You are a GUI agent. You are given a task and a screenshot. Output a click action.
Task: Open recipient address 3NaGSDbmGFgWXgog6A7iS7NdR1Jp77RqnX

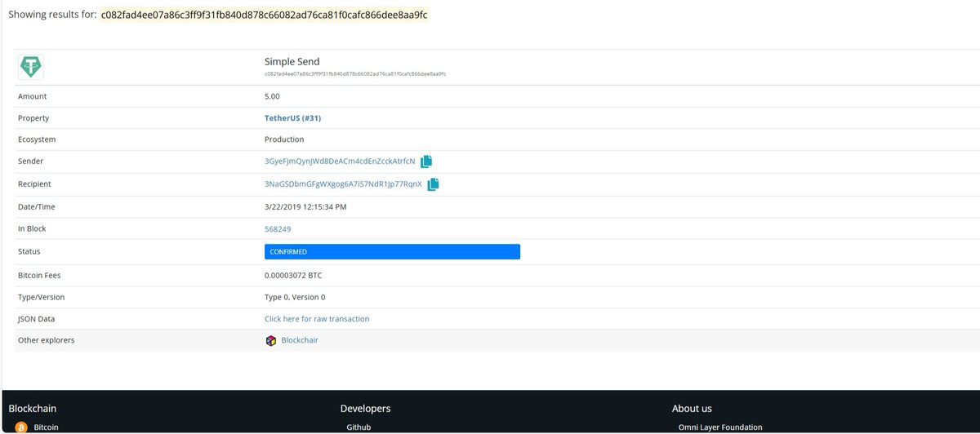(343, 184)
